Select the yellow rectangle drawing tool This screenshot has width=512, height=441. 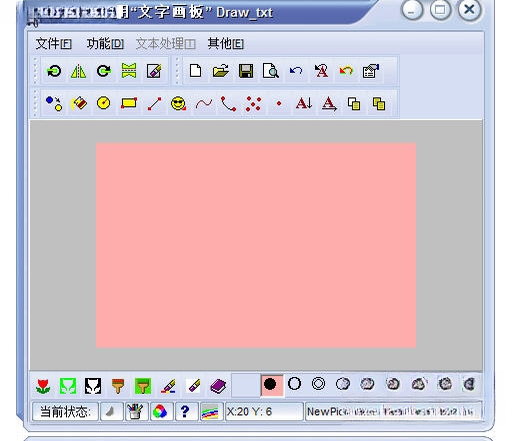129,103
